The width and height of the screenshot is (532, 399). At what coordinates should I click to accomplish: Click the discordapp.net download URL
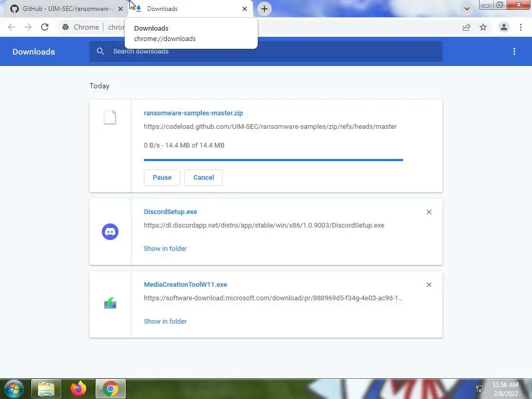click(x=264, y=225)
